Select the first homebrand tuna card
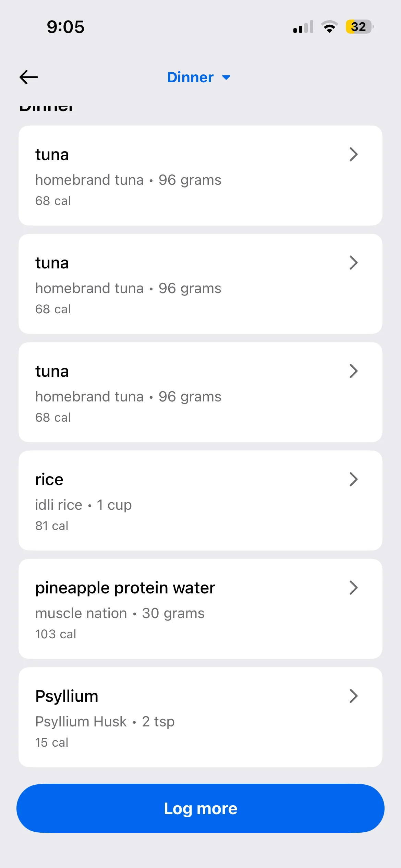This screenshot has width=401, height=868. (x=200, y=176)
